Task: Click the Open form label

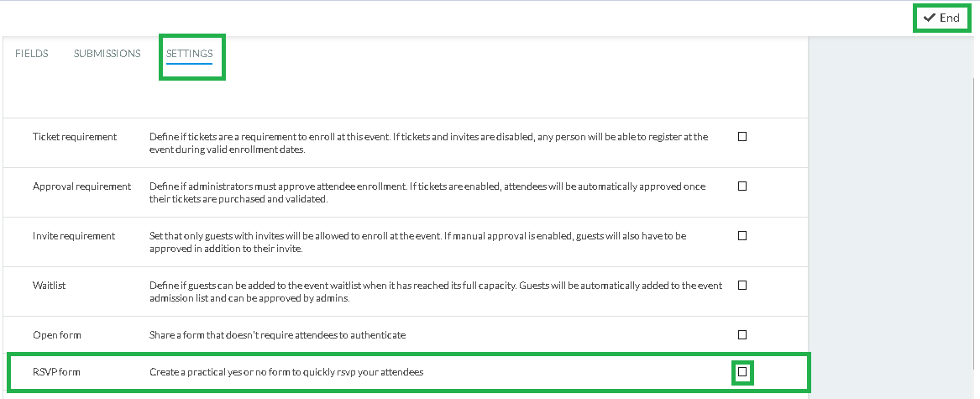Action: [57, 335]
